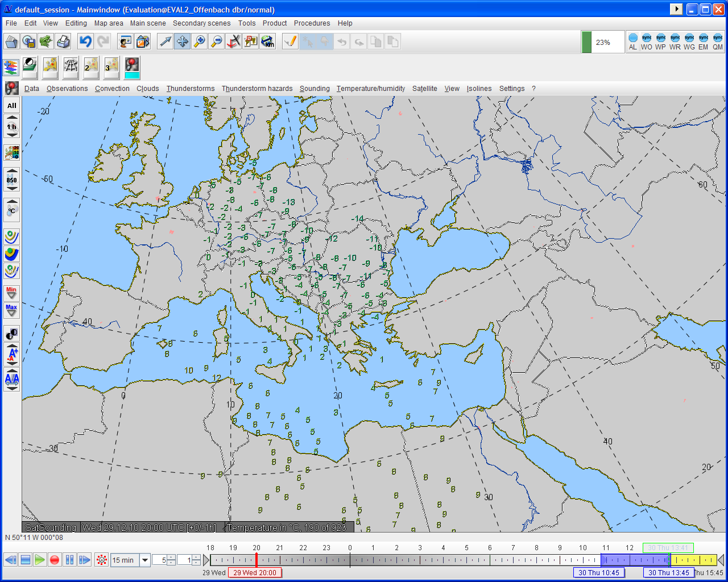Screen dimensions: 728x582
Task: Click the WR sync button
Action: [x=675, y=42]
